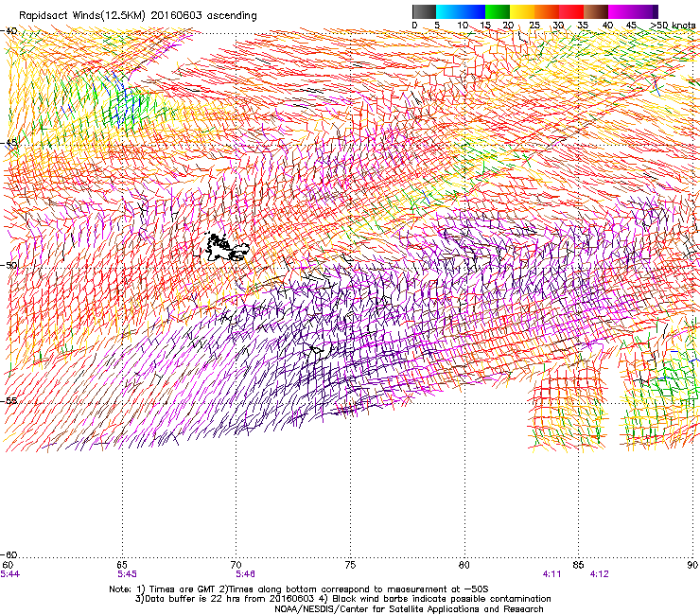700x615 pixels.
Task: Click the gray 0–5 knots legend color
Action: [x=424, y=11]
